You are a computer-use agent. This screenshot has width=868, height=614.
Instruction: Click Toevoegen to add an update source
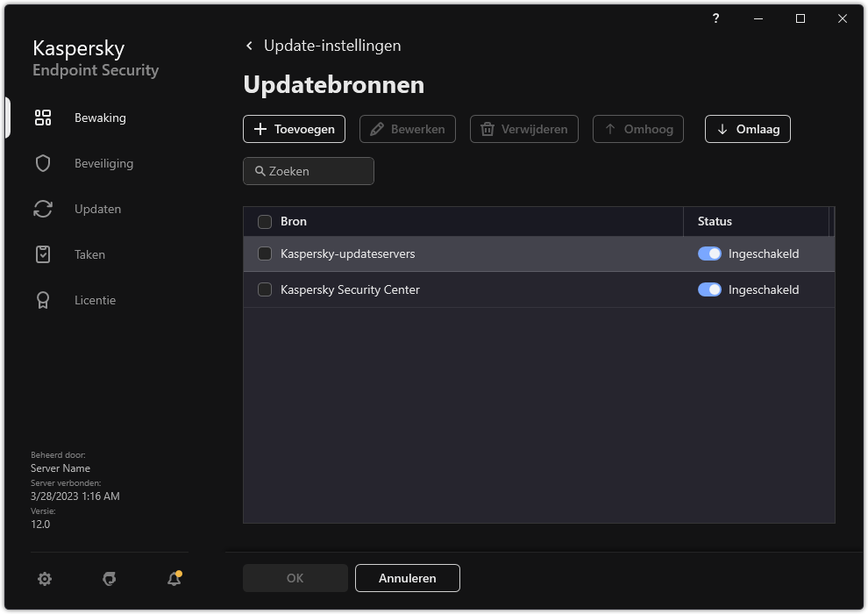pos(294,129)
